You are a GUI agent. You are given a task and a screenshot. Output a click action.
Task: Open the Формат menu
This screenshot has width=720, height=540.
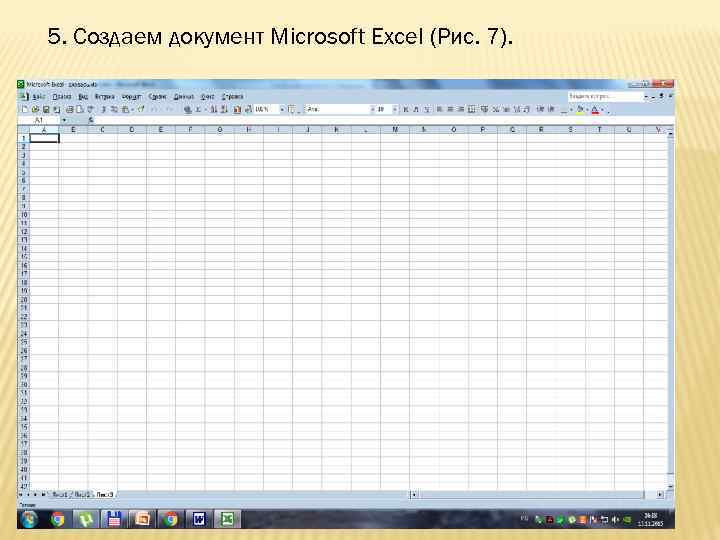tap(131, 97)
